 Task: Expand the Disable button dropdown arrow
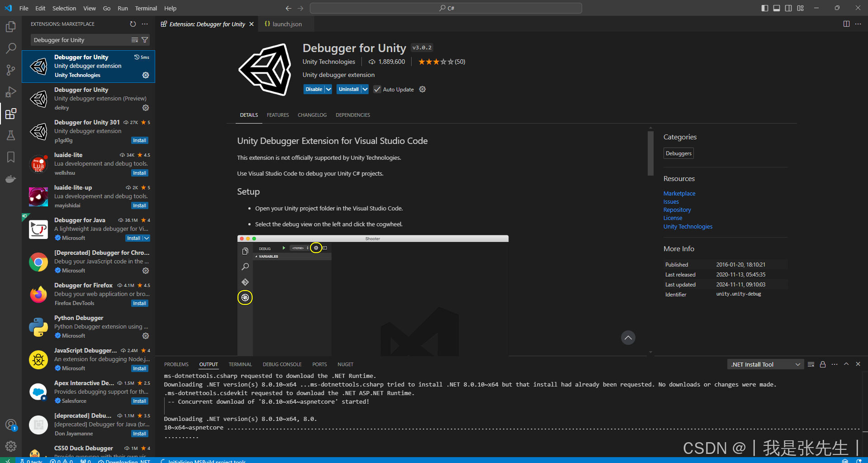(x=328, y=89)
